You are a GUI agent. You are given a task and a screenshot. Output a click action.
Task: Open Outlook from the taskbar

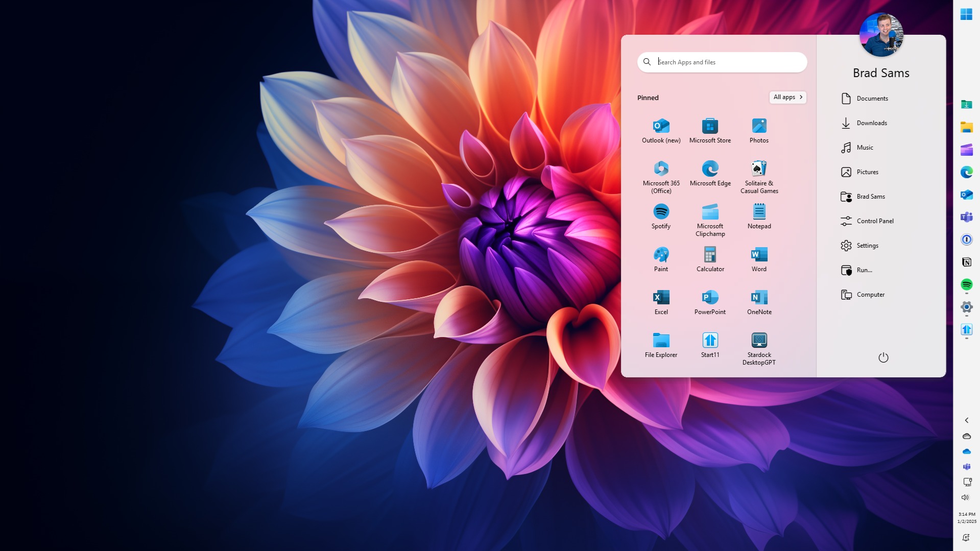pyautogui.click(x=966, y=195)
